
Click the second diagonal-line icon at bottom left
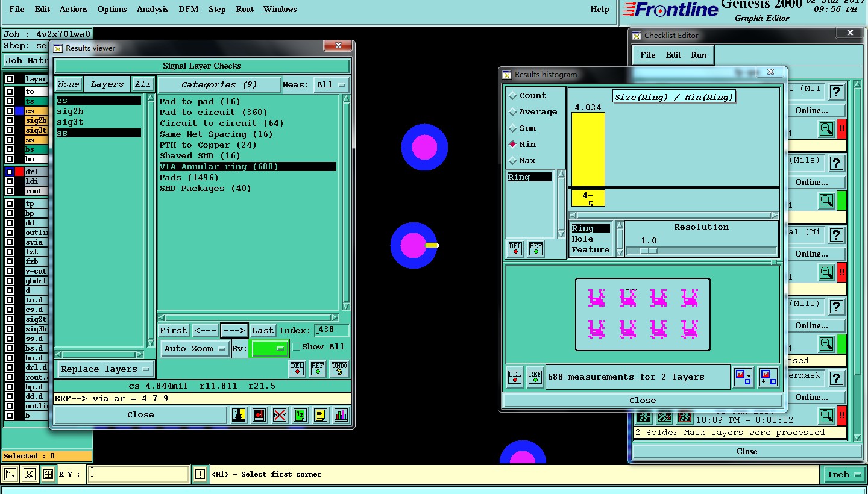pyautogui.click(x=29, y=475)
